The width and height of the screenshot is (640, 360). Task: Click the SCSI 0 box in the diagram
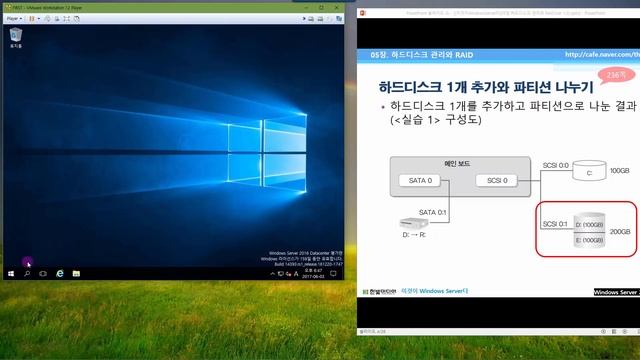[497, 180]
